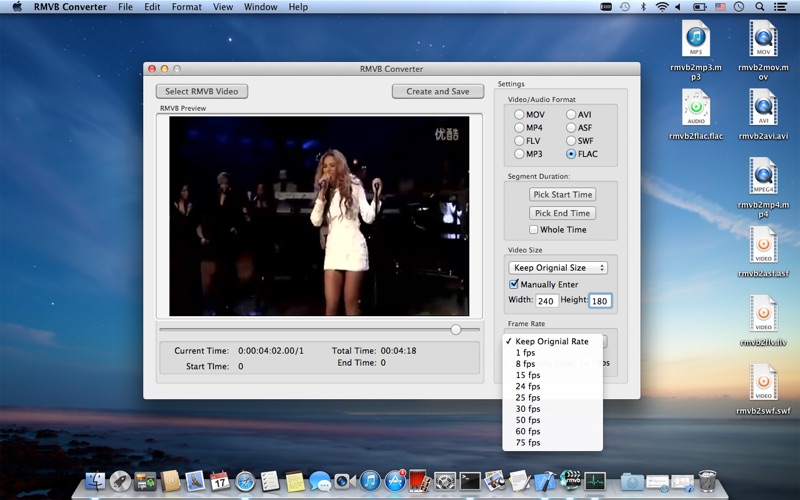Launch the RMVB Converter app in the dock
The image size is (800, 500).
pos(570,480)
